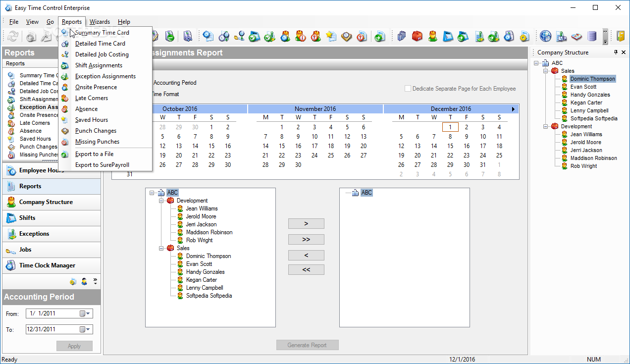
Task: Click the Punch Changes toolbar icon
Action: (x=347, y=36)
